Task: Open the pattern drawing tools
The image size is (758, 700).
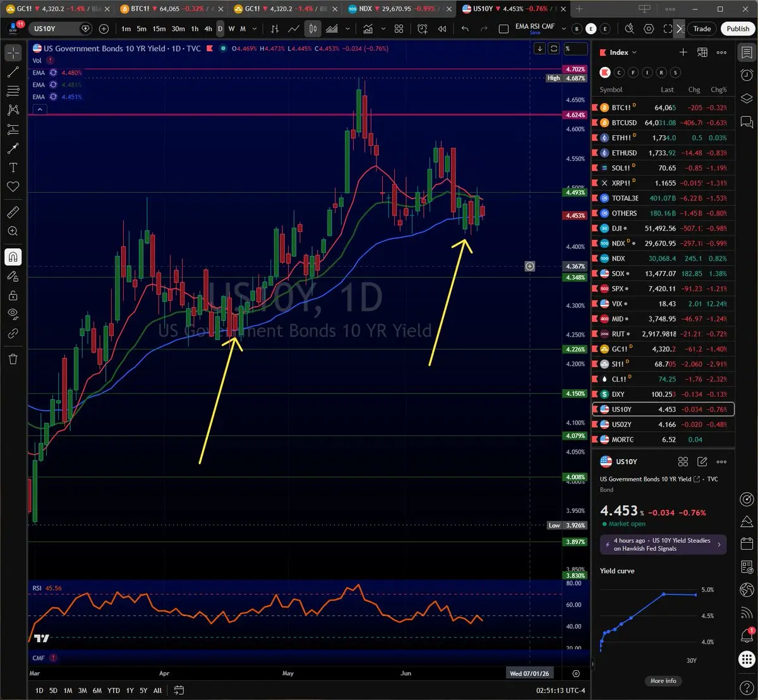Action: (13, 110)
